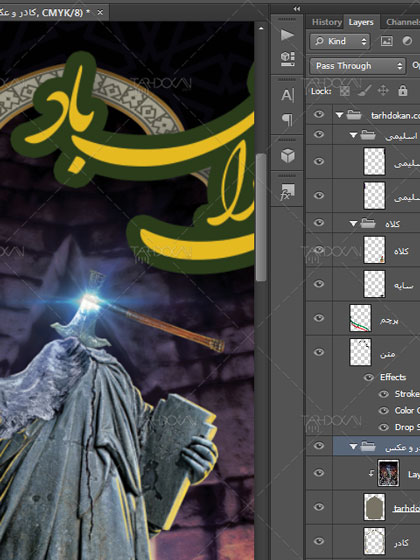Screen dimensions: 420x560
Task: Filter layers by pixel layer icon
Action: pos(386,41)
